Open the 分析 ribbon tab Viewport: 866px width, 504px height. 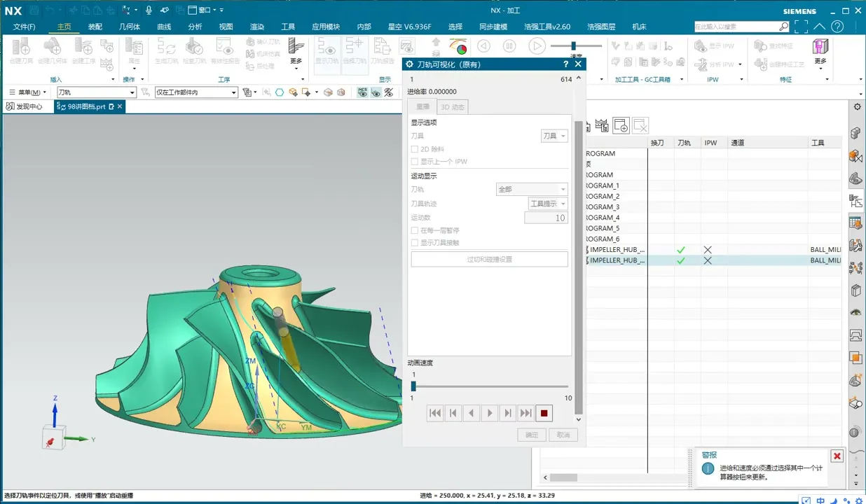195,27
